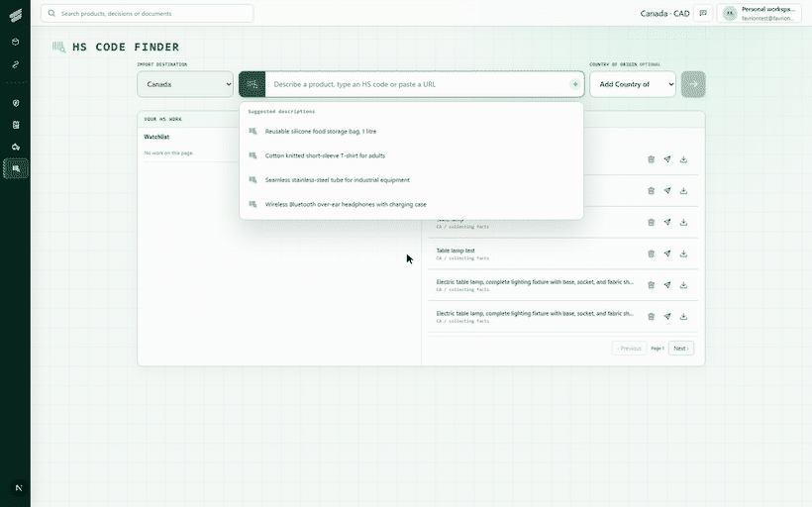The height and width of the screenshot is (507, 812).
Task: Click the magnifier icon in the search bar
Action: click(x=51, y=14)
